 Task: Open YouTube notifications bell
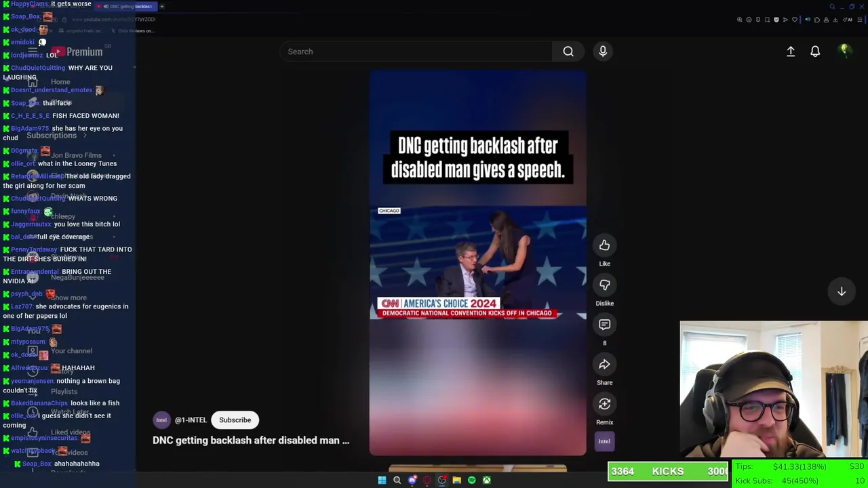[x=815, y=52]
